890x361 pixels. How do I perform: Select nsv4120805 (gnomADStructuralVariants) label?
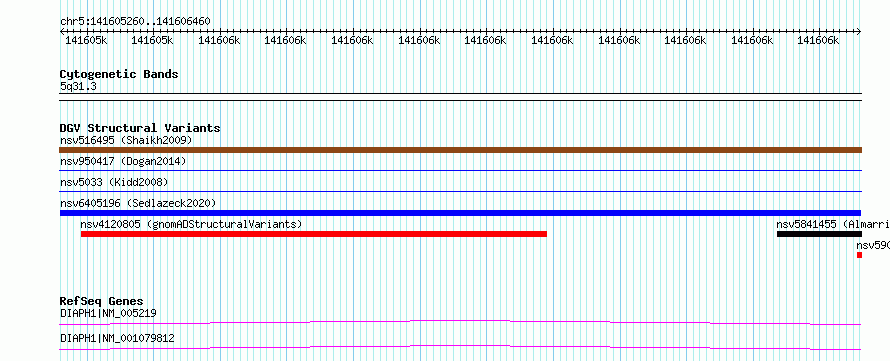191,224
